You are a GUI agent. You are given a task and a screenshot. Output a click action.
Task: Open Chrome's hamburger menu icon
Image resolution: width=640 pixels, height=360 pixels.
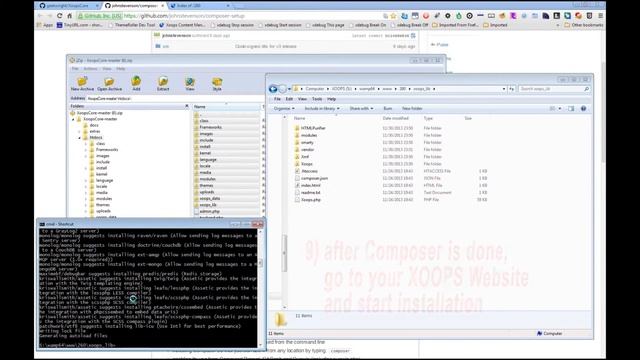tap(600, 16)
